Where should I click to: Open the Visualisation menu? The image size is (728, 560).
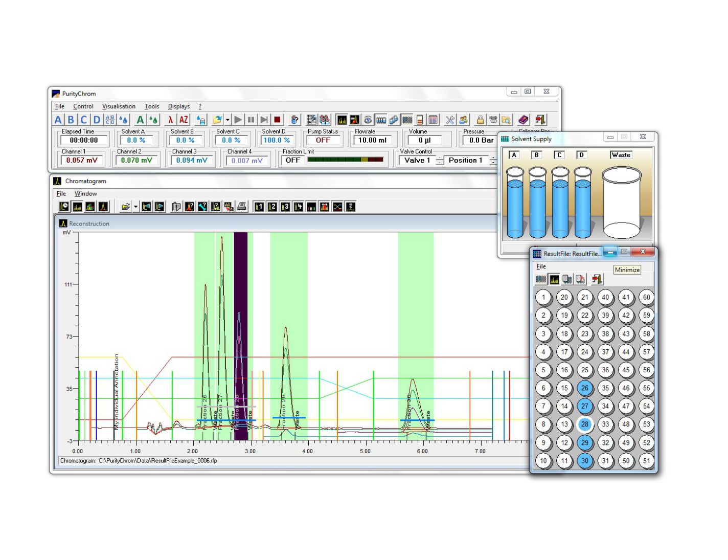pos(119,106)
